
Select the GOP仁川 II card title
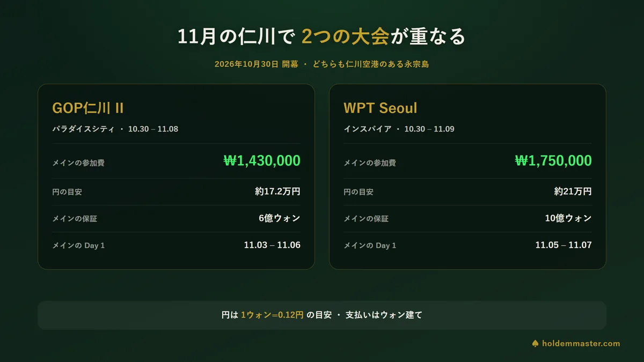point(88,108)
